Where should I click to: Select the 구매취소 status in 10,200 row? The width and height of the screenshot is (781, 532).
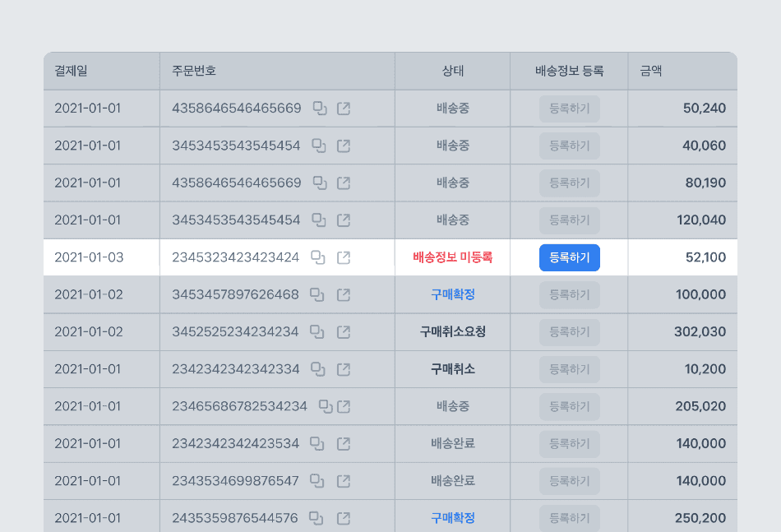tap(453, 369)
